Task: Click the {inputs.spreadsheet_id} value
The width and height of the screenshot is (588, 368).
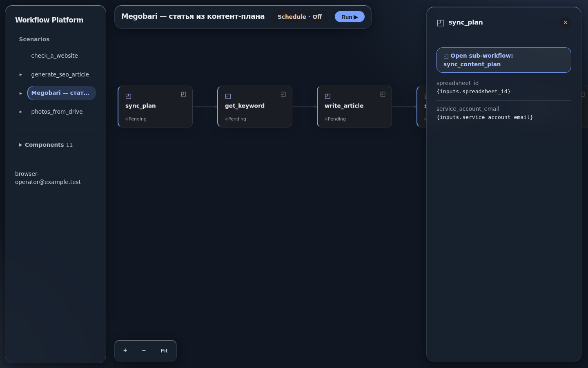Action: (x=473, y=92)
